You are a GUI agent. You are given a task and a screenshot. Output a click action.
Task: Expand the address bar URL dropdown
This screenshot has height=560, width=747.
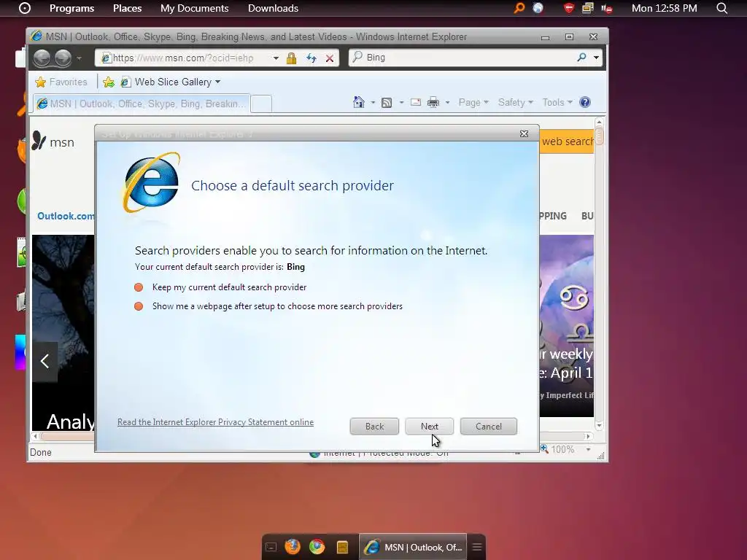pos(275,58)
